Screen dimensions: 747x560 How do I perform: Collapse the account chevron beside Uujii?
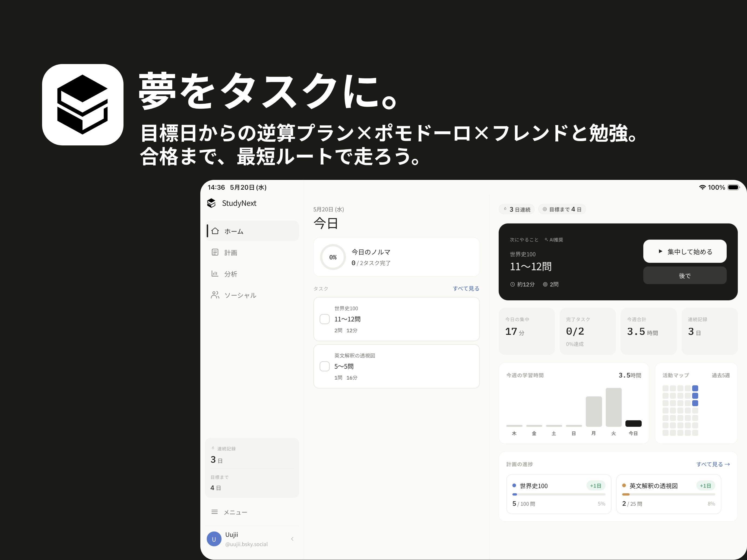[x=292, y=539]
